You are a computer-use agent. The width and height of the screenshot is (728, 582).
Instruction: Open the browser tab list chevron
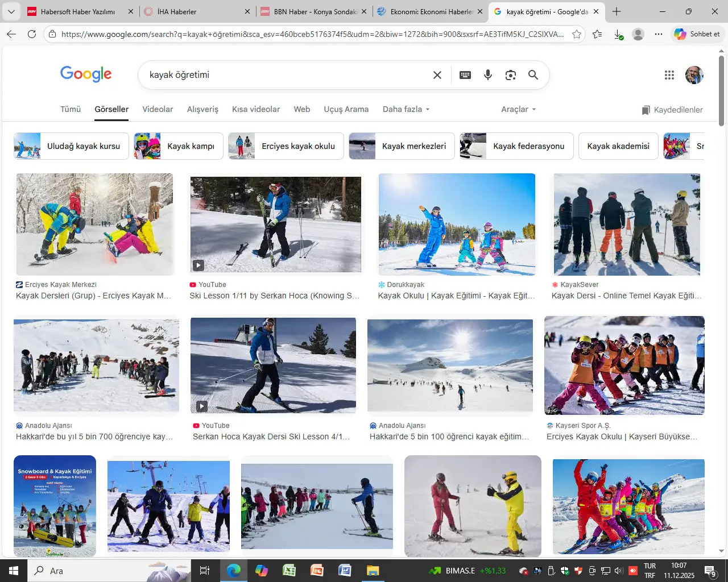click(11, 11)
